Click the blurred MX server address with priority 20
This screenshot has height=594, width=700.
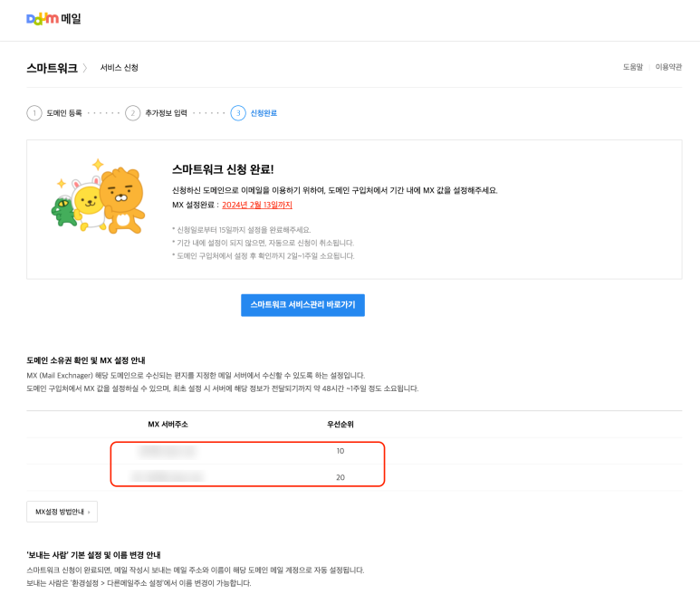point(168,476)
